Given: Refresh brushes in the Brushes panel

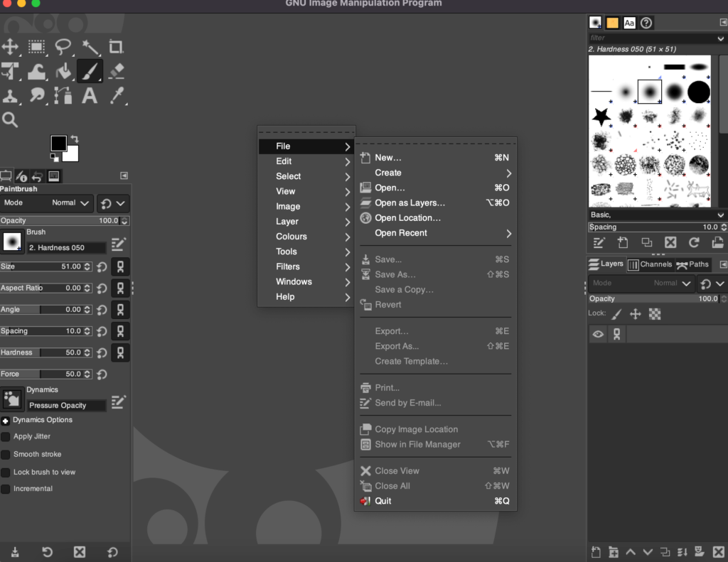Looking at the screenshot, I should [x=694, y=242].
